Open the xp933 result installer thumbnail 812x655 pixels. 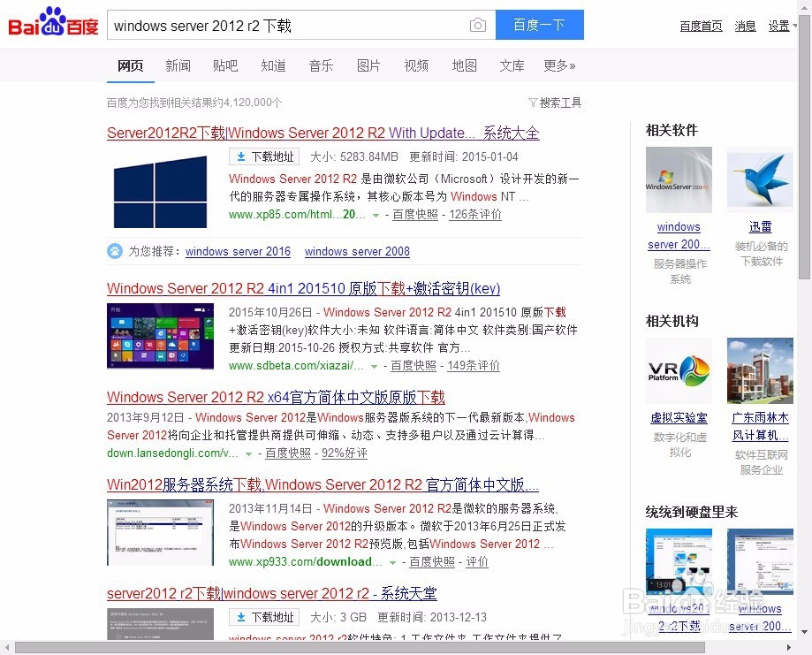[160, 533]
